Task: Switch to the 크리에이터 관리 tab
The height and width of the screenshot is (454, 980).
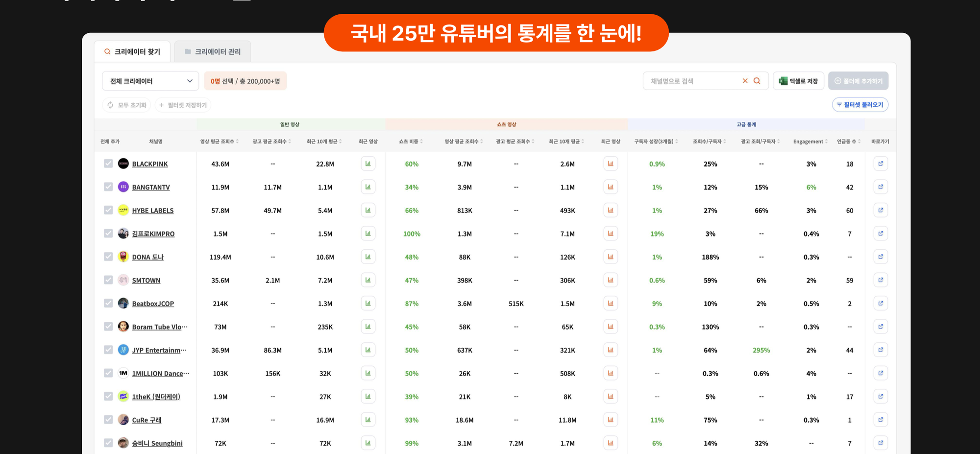Action: pos(213,51)
